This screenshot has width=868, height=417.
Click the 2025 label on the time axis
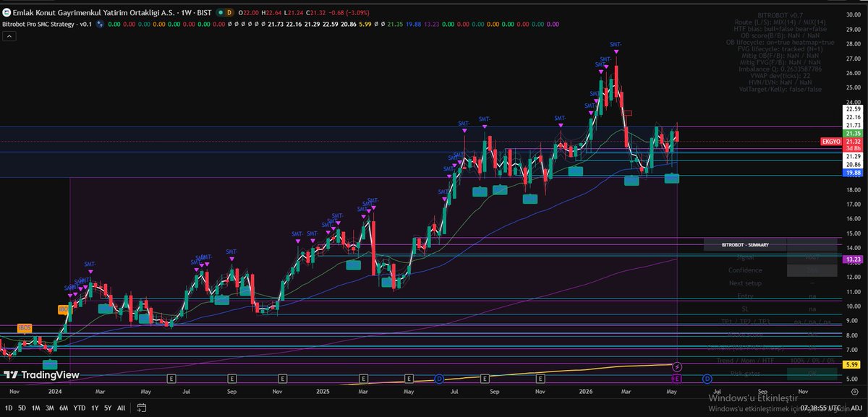[323, 391]
